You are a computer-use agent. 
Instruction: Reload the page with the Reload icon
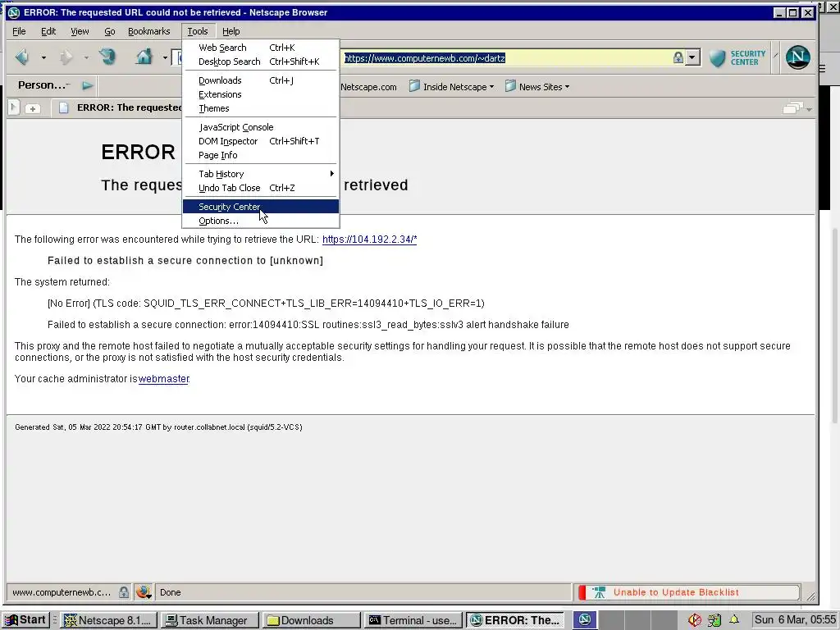107,57
